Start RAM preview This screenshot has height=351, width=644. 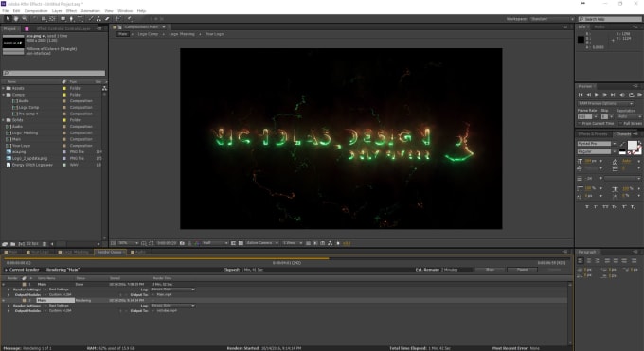(639, 95)
